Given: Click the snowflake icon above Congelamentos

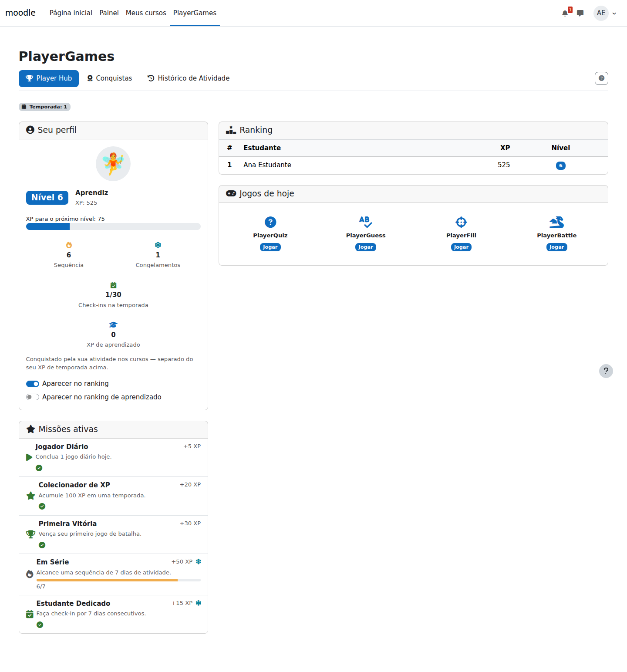Looking at the screenshot, I should pyautogui.click(x=158, y=245).
